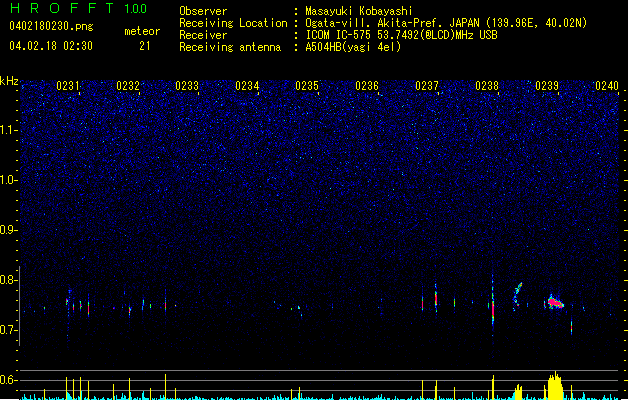Click the date stamp 04.02.18 02:30
The height and width of the screenshot is (400, 629).
pos(51,46)
